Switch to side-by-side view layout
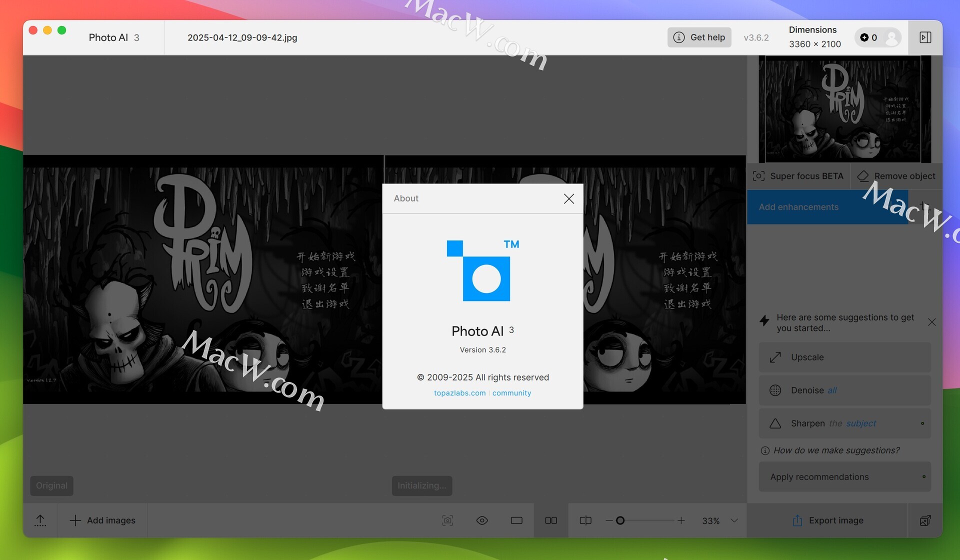 click(x=551, y=520)
